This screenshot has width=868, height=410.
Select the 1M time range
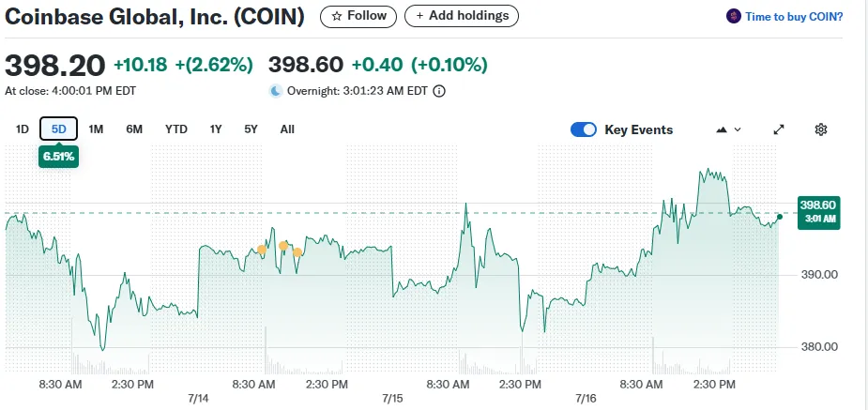[96, 129]
